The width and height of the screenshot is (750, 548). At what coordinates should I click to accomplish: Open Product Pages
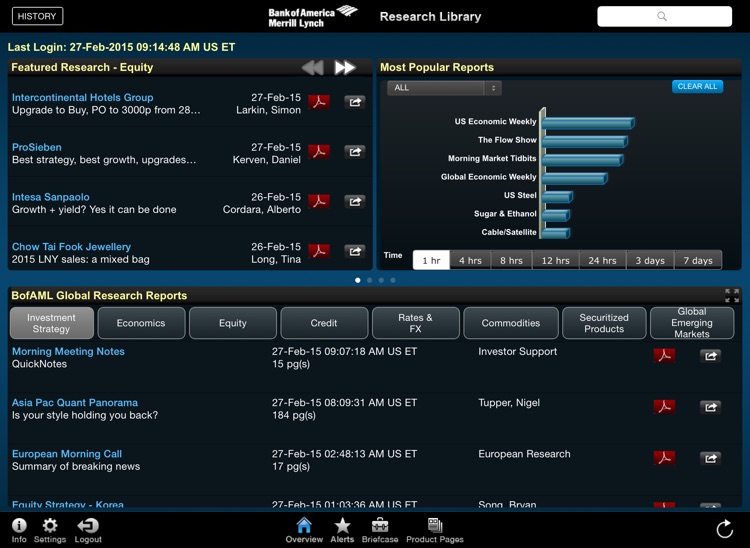[x=435, y=530]
